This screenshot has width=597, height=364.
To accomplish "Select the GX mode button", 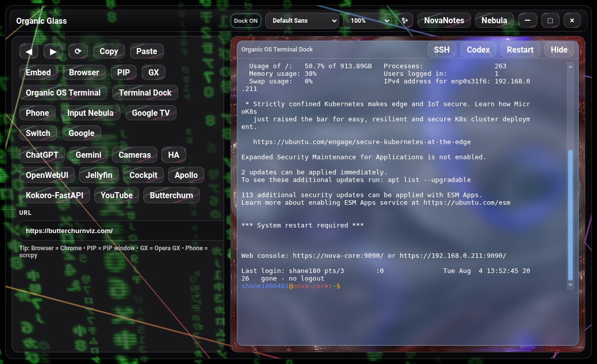I will click(x=153, y=72).
